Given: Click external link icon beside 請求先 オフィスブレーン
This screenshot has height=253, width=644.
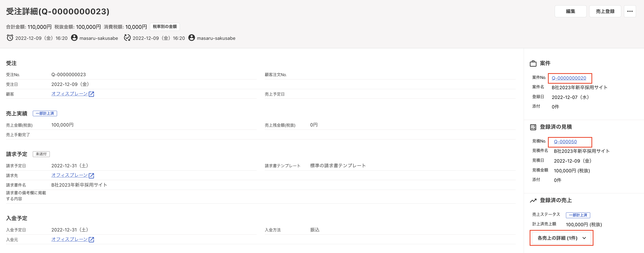Looking at the screenshot, I should click(x=91, y=176).
